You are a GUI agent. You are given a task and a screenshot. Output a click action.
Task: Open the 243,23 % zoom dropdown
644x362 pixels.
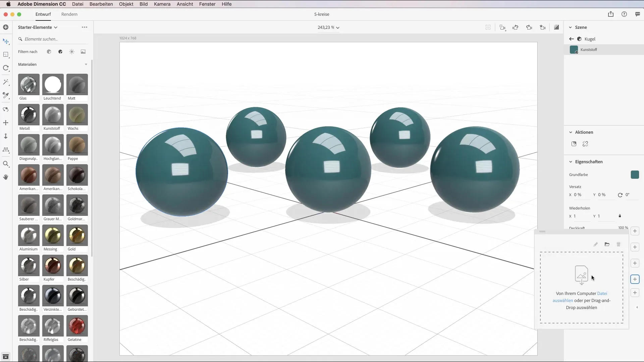coord(328,27)
